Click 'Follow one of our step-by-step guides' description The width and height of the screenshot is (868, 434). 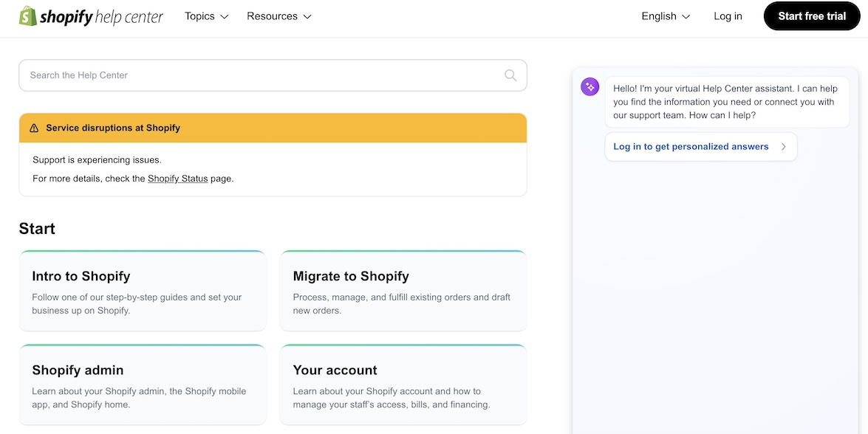tap(137, 304)
